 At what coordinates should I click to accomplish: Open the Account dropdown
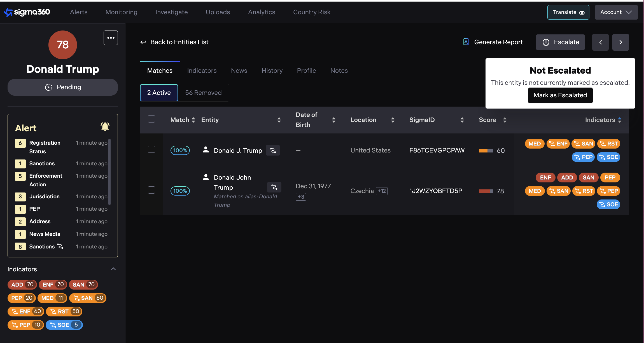616,12
